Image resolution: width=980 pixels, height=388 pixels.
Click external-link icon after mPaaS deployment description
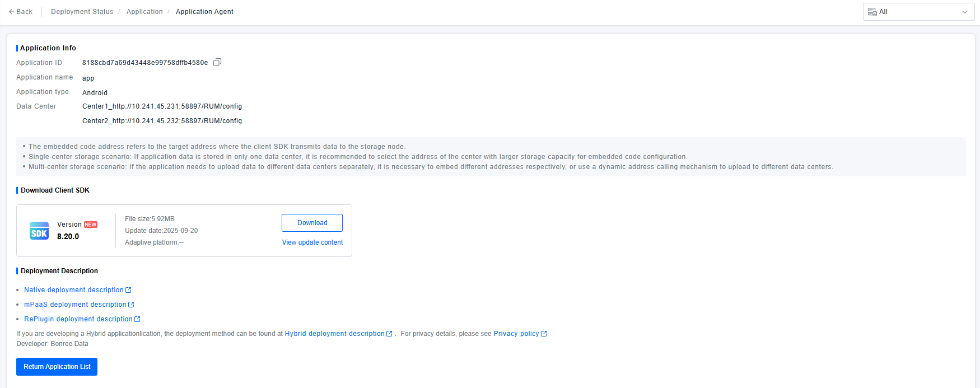[131, 305]
